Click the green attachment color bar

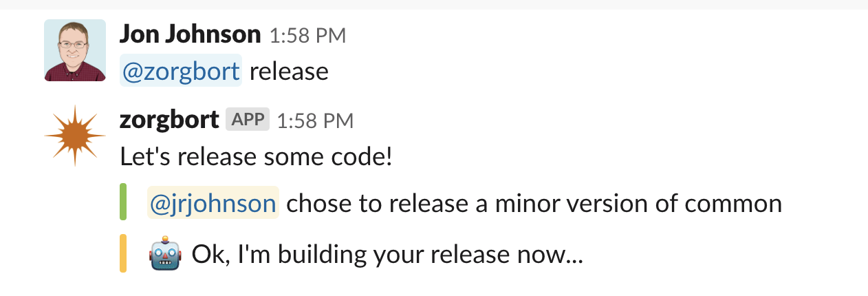tap(123, 202)
